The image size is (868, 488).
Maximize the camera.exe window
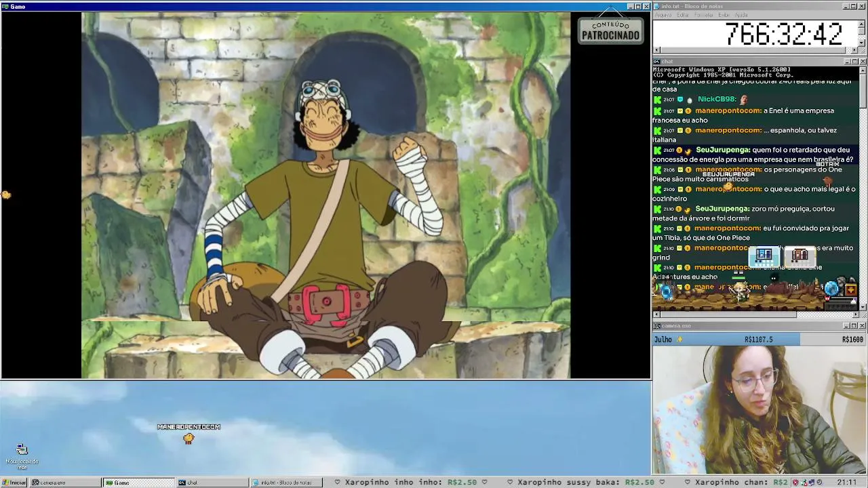click(855, 326)
